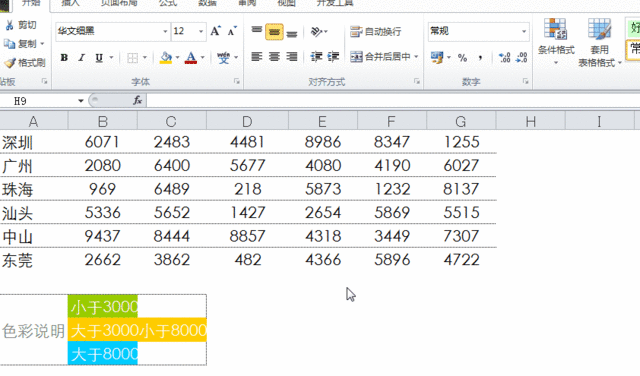Apply the fill color bucket

[x=166, y=58]
